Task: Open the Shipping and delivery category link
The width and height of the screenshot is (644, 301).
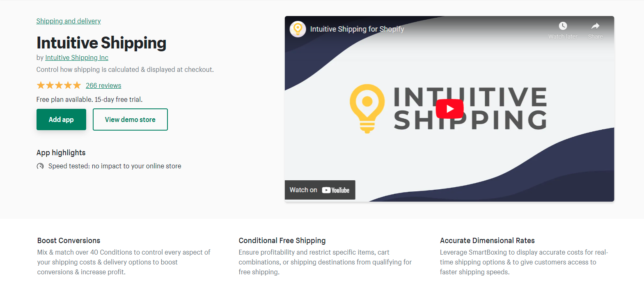Action: click(69, 21)
